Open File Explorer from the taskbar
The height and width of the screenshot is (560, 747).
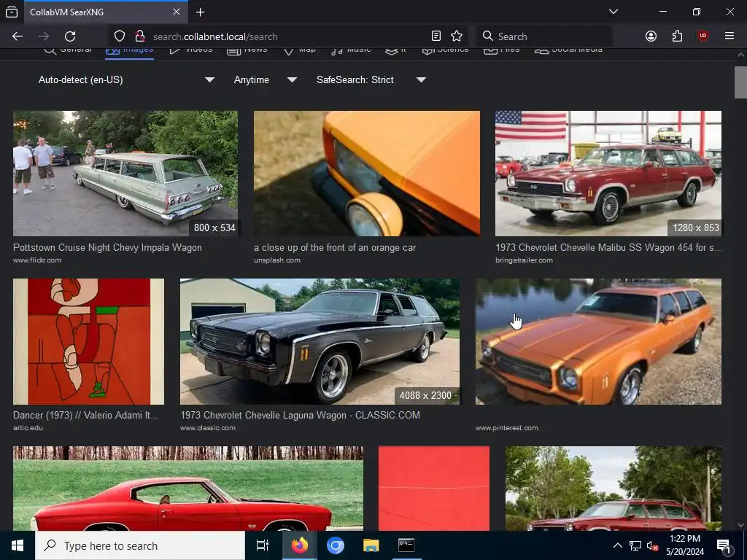(371, 545)
